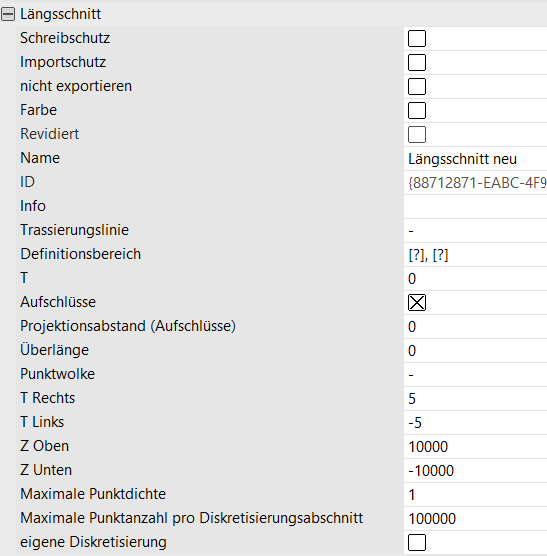Click the T value field
This screenshot has height=556, width=547.
475,279
